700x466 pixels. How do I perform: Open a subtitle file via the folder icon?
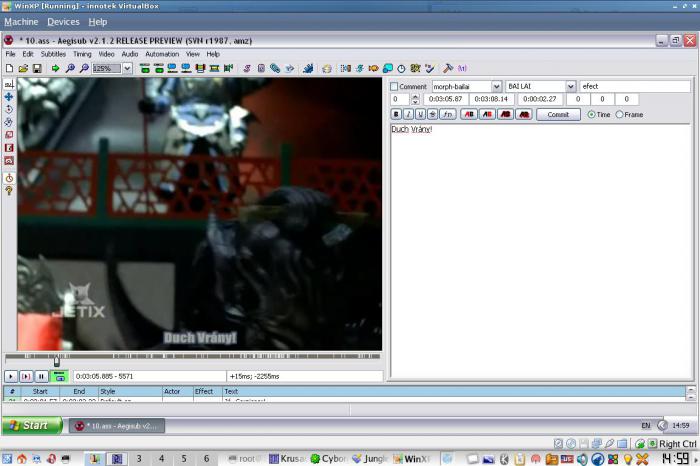23,68
